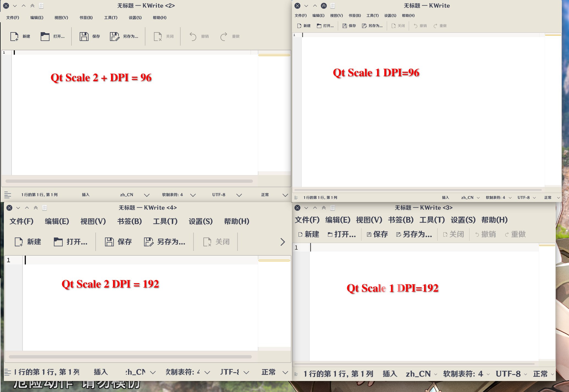Click the horizontal scrollbar in KWrite <2>
Image resolution: width=569 pixels, height=392 pixels.
129,181
